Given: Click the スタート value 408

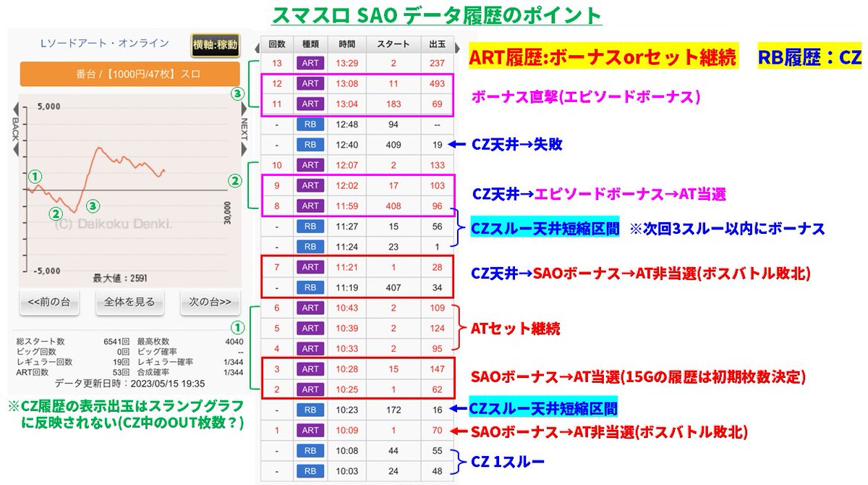Looking at the screenshot, I should [x=392, y=206].
